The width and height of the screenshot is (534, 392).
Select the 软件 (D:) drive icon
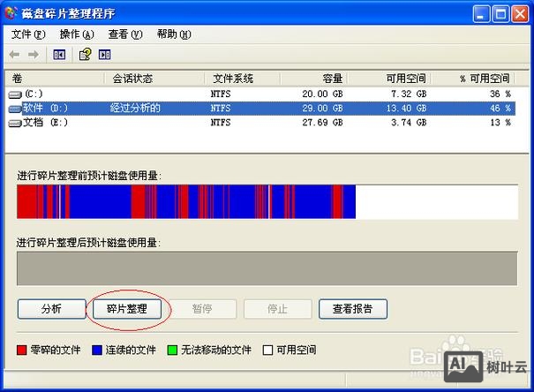coord(15,109)
